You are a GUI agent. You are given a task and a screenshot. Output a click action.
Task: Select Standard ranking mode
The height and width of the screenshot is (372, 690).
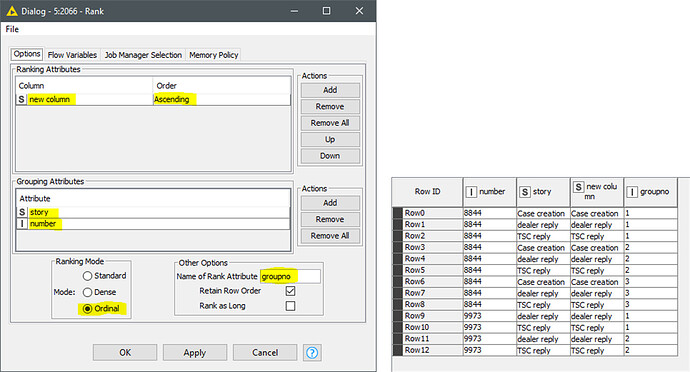point(87,276)
